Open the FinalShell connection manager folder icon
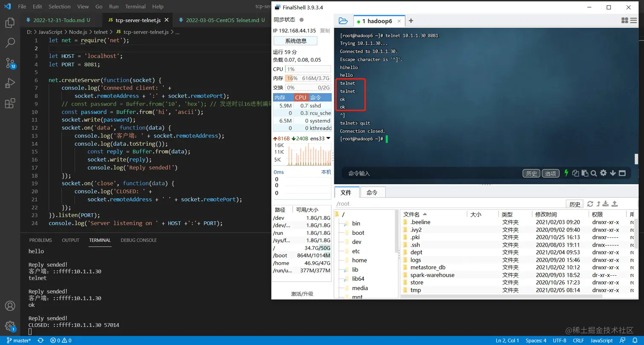644x345 pixels. (343, 21)
